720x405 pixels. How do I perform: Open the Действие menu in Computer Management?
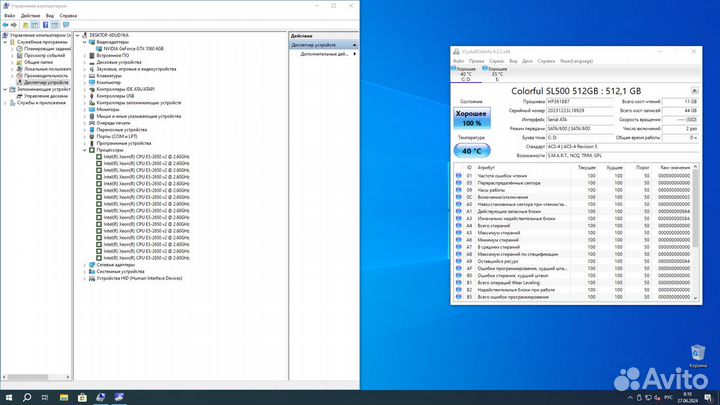tap(30, 17)
